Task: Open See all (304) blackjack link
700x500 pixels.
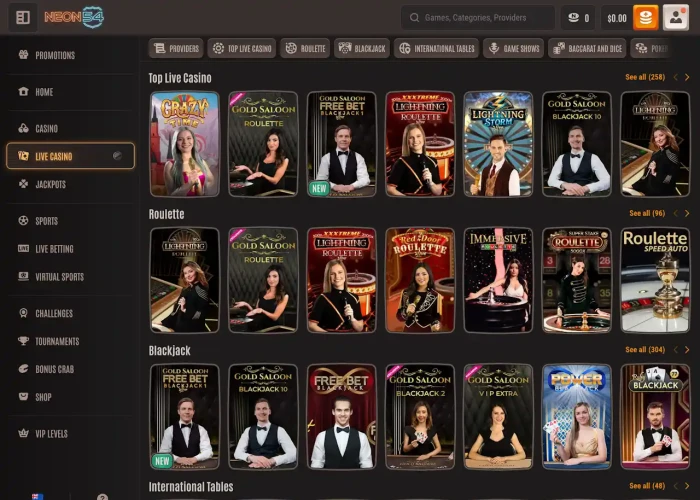Action: (645, 350)
